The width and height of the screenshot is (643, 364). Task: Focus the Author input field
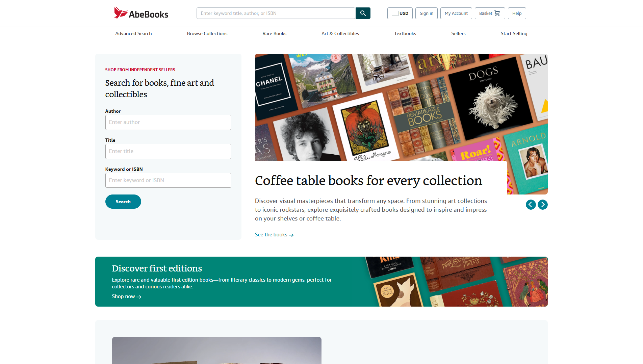pyautogui.click(x=168, y=122)
